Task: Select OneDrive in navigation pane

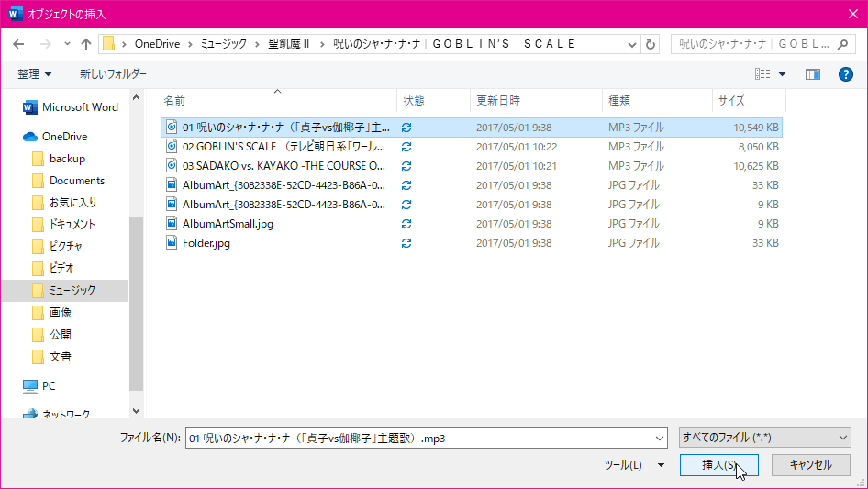Action: click(55, 136)
